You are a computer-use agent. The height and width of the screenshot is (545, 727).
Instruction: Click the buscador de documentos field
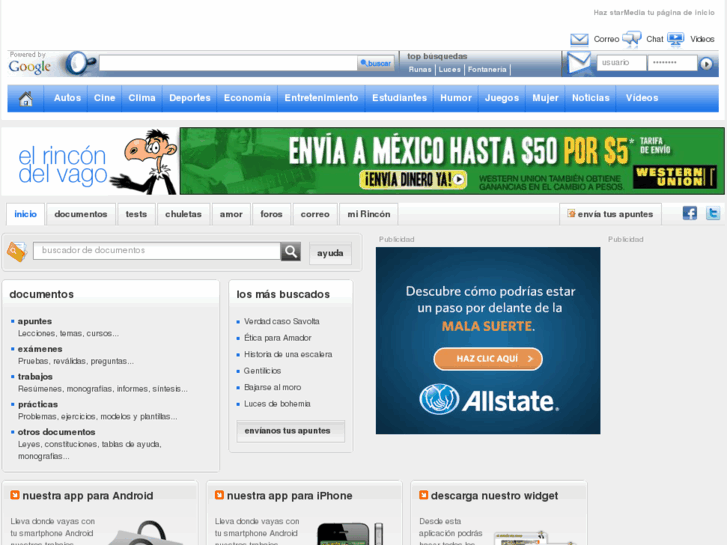pos(157,251)
